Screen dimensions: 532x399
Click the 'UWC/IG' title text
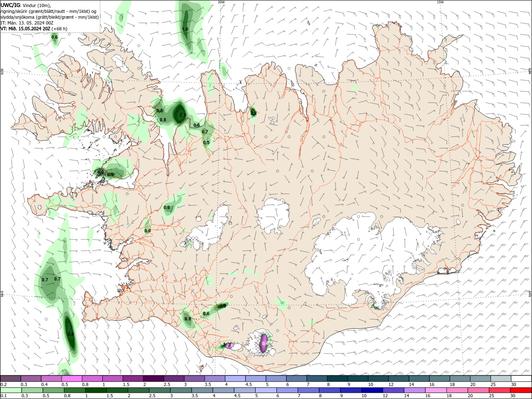[x=10, y=5]
